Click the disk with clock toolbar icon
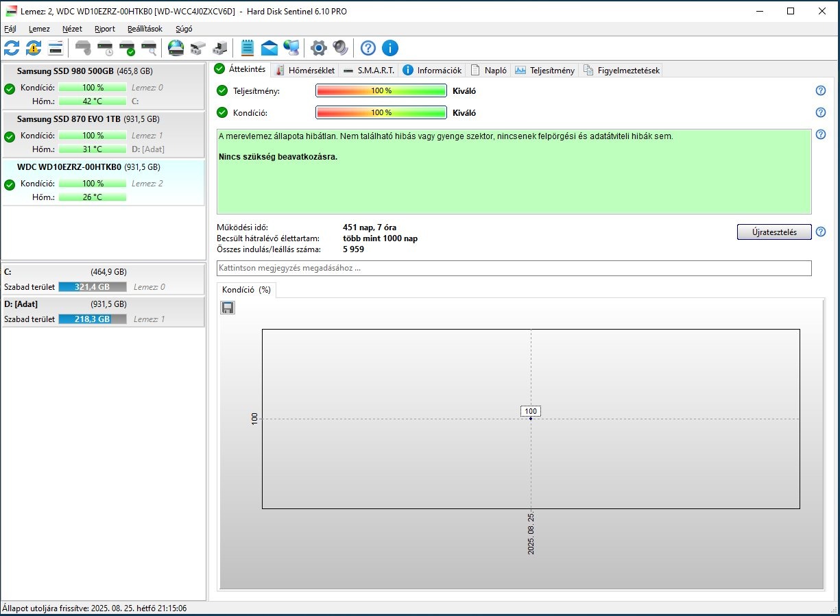The image size is (840, 616). (x=105, y=48)
